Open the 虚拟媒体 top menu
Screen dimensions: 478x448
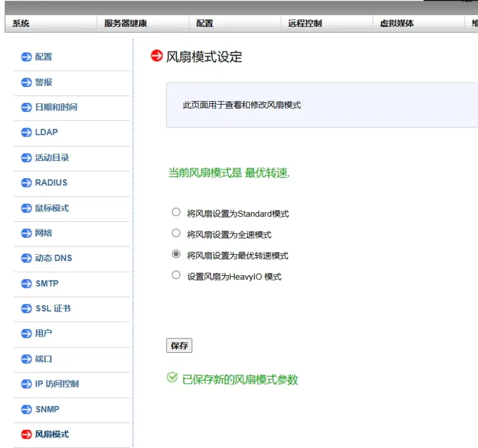[x=397, y=23]
